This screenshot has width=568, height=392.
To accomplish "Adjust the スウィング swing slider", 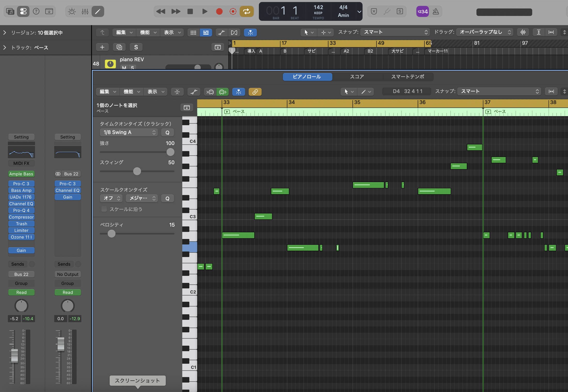I will [137, 171].
